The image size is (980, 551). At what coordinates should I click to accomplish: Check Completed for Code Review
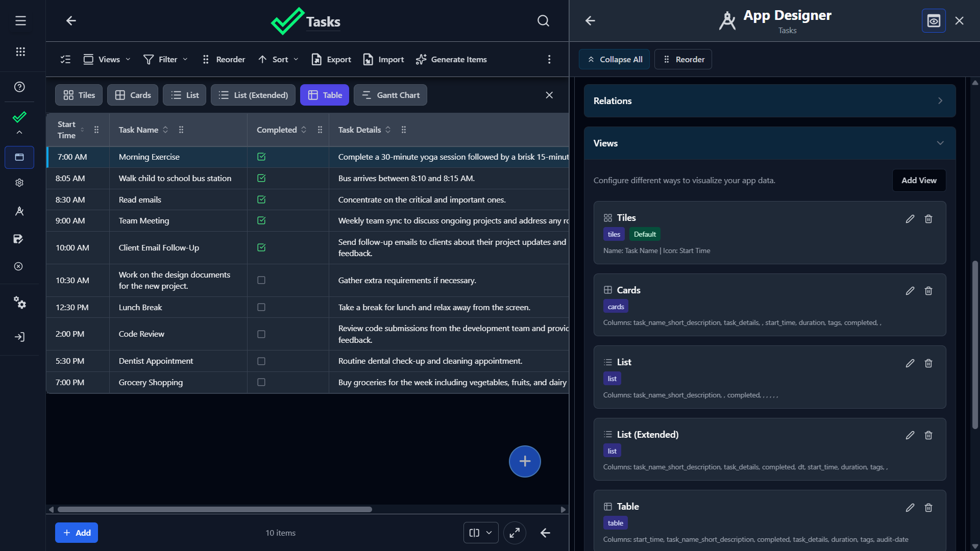click(261, 334)
